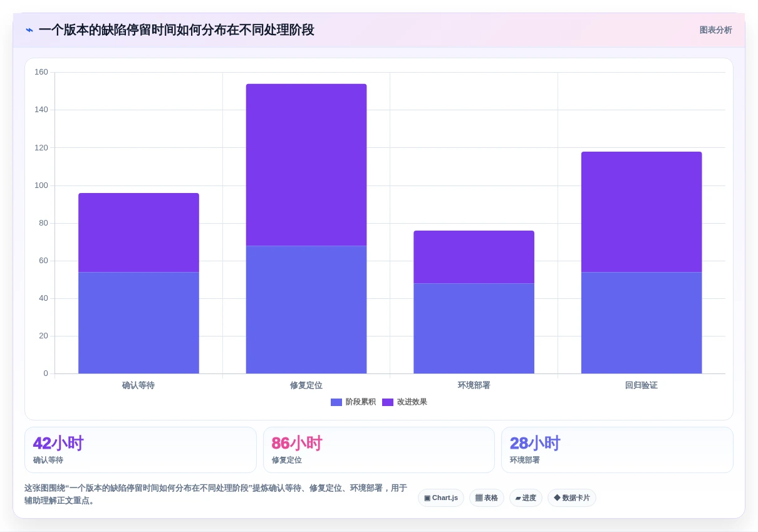Viewport: 758px width, 532px height.
Task: Click the Chart.js tag chip
Action: click(x=441, y=498)
